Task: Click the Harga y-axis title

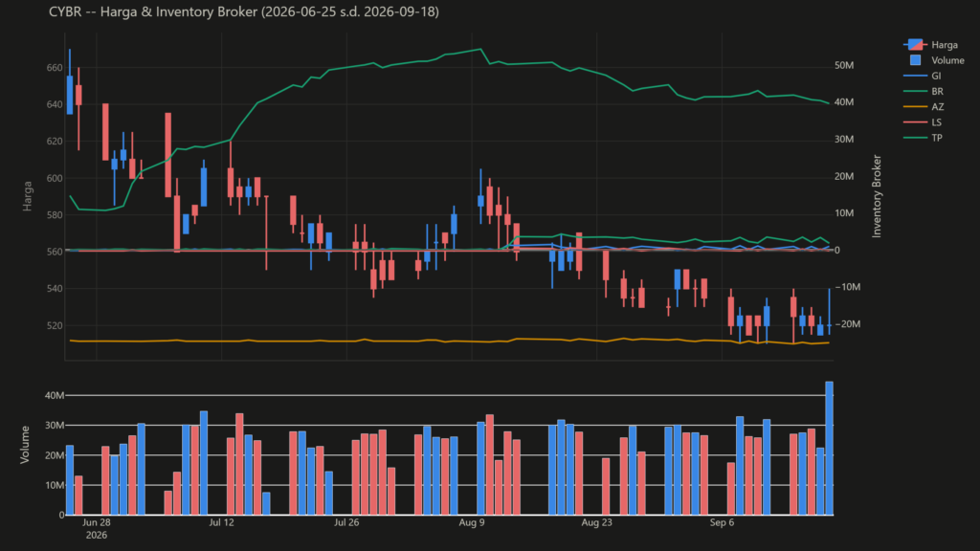Action: pyautogui.click(x=27, y=195)
